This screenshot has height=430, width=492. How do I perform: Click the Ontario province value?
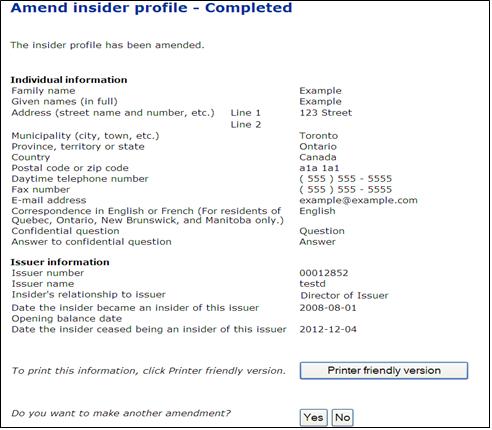click(x=318, y=147)
